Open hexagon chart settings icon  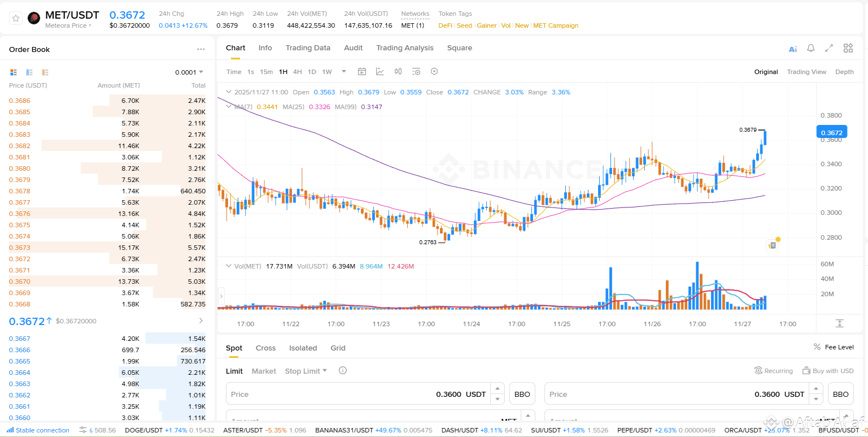point(434,72)
